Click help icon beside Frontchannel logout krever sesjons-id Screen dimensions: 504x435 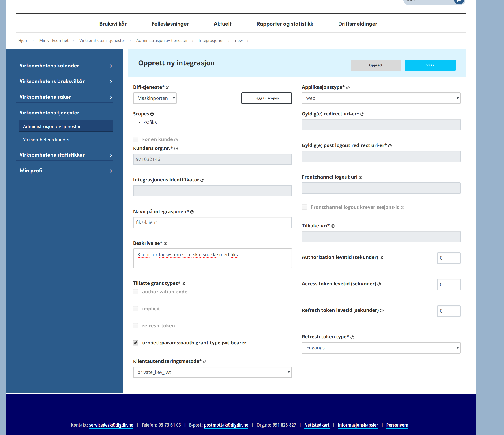click(403, 207)
